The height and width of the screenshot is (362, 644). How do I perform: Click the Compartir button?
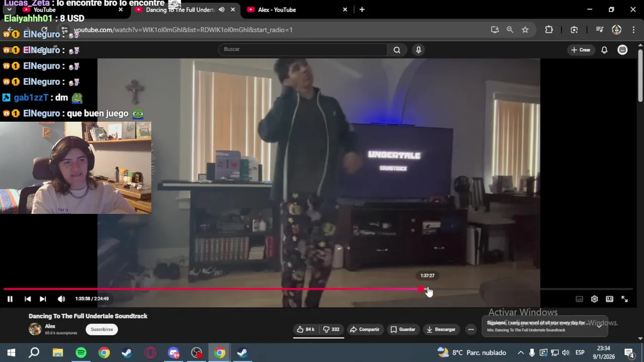coord(365,329)
